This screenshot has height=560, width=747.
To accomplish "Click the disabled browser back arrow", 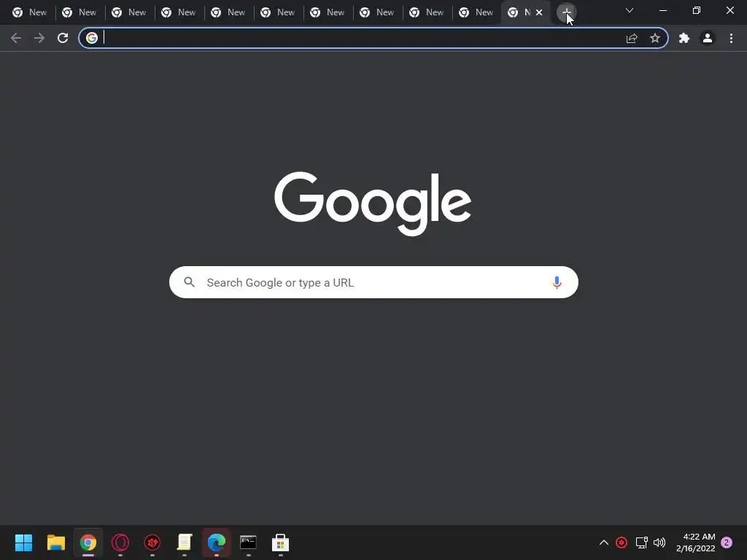I will [x=16, y=38].
